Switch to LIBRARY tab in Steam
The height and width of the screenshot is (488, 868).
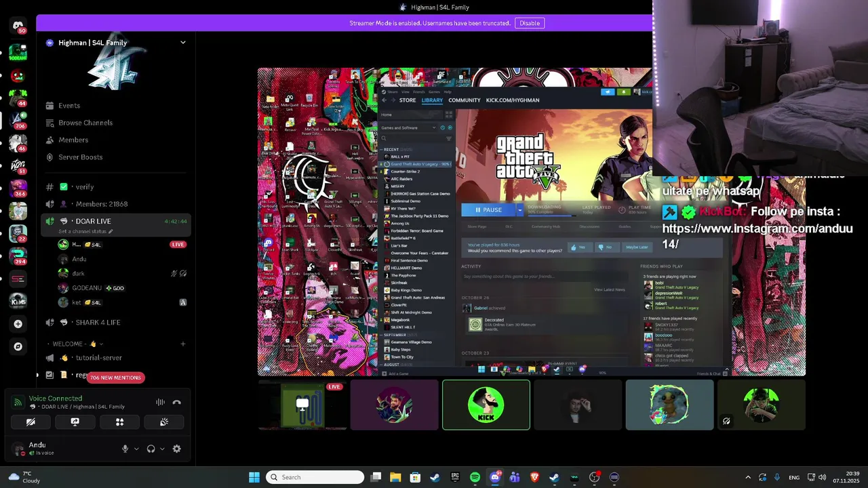click(432, 100)
